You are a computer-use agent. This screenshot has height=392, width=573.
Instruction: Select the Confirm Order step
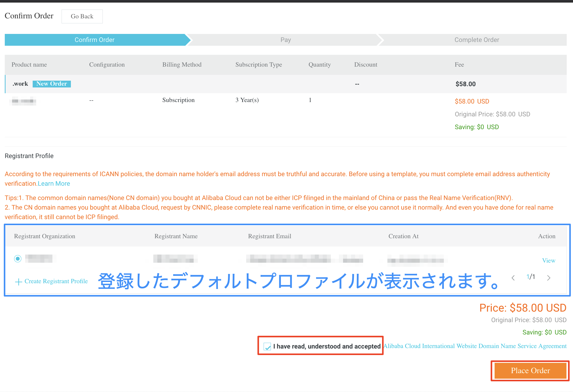[94, 39]
